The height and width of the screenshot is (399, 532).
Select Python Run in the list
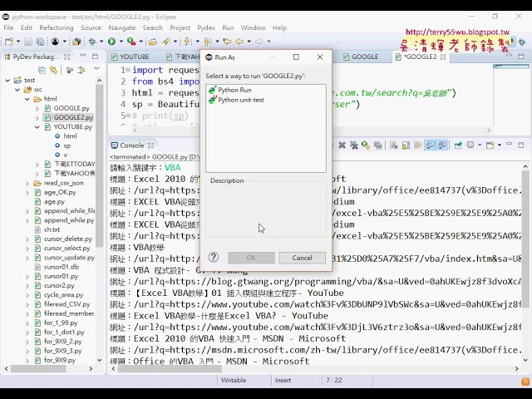coord(230,90)
